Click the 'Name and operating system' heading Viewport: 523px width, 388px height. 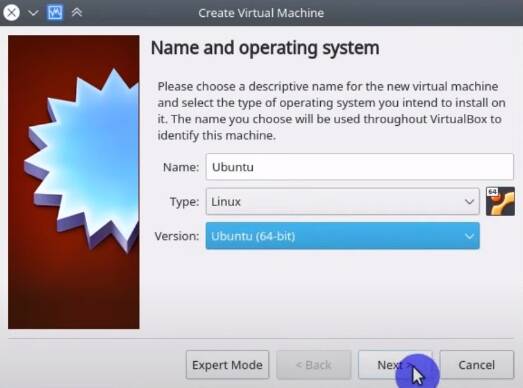tap(265, 48)
